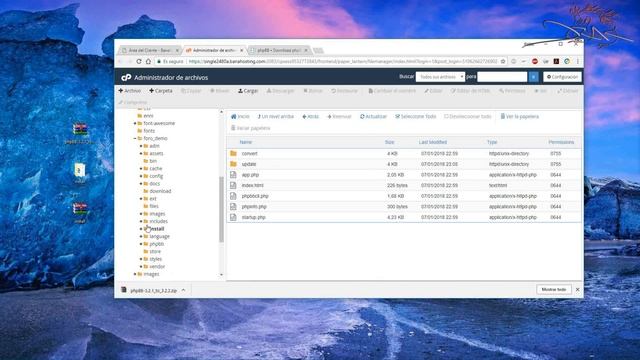
Task: Click the browser reload button
Action: pyautogui.click(x=139, y=61)
